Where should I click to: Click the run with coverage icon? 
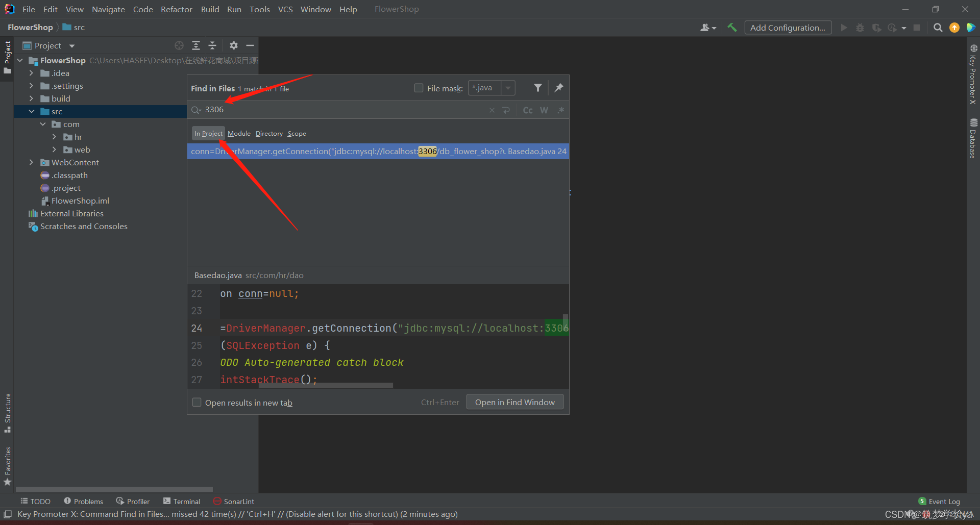click(x=876, y=28)
